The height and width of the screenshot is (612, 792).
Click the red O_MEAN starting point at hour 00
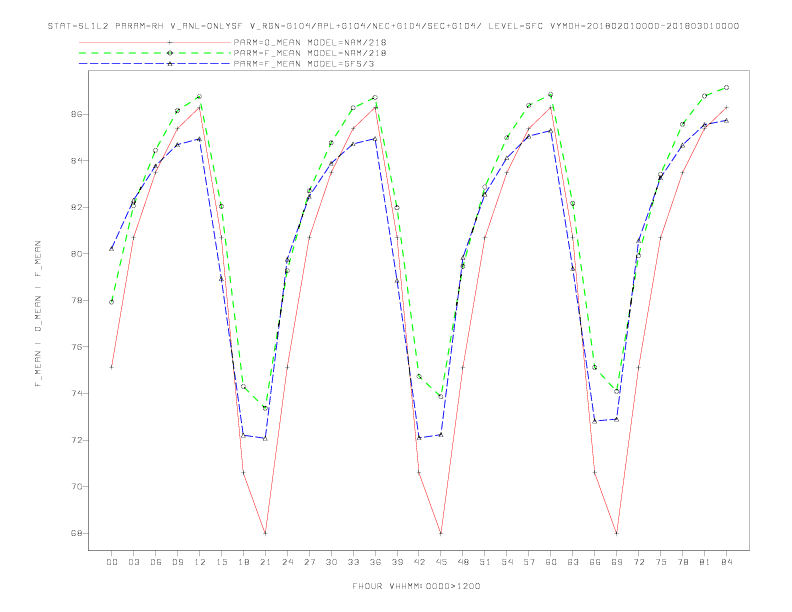[x=112, y=367]
